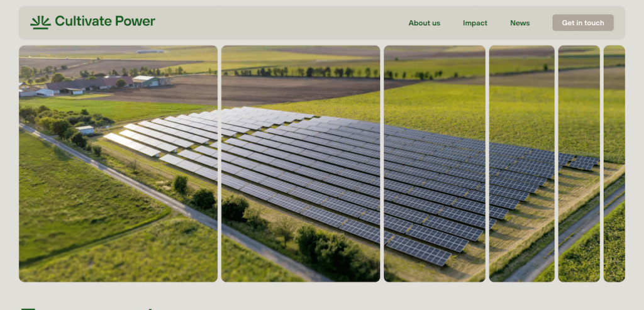The height and width of the screenshot is (310, 644).
Task: Select the widest image panel showing the farmhouse
Action: (118, 163)
